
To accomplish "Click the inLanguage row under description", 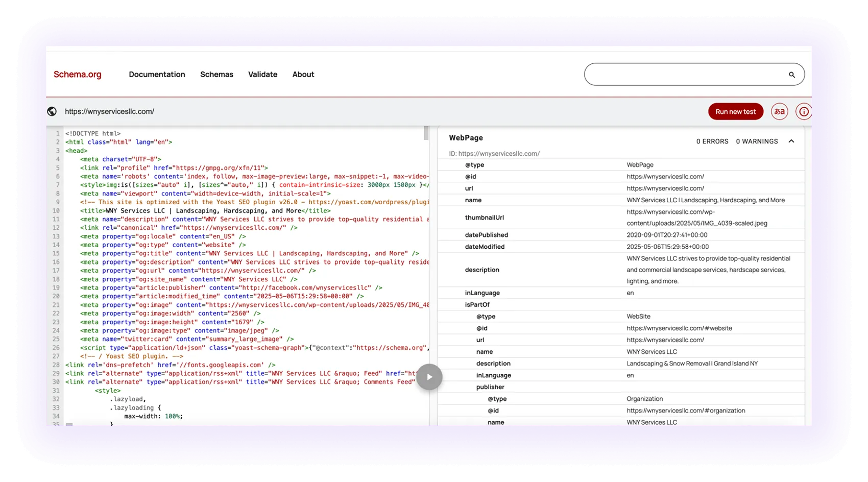I will pyautogui.click(x=621, y=293).
